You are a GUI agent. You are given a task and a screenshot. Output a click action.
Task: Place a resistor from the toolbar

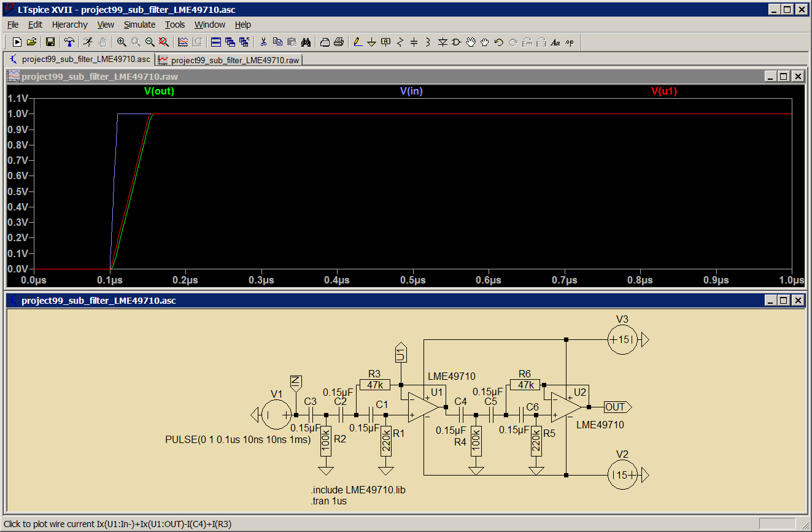[x=400, y=42]
